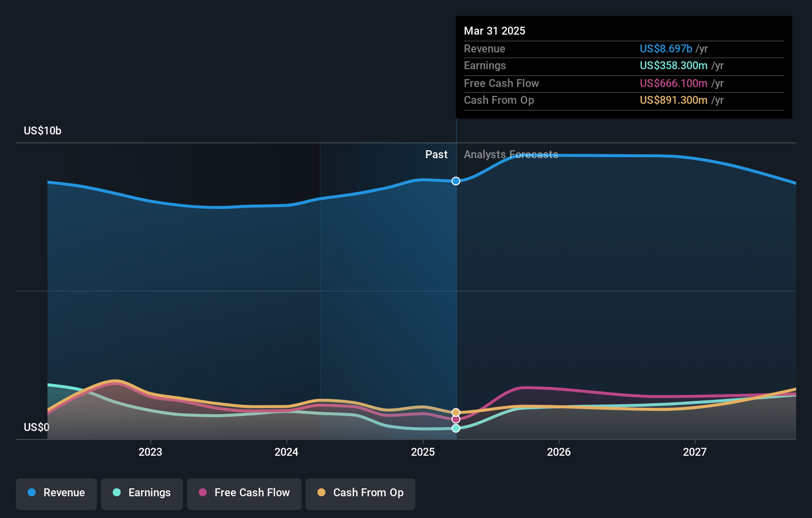
Task: Click the 2026 x-axis label
Action: coord(559,452)
